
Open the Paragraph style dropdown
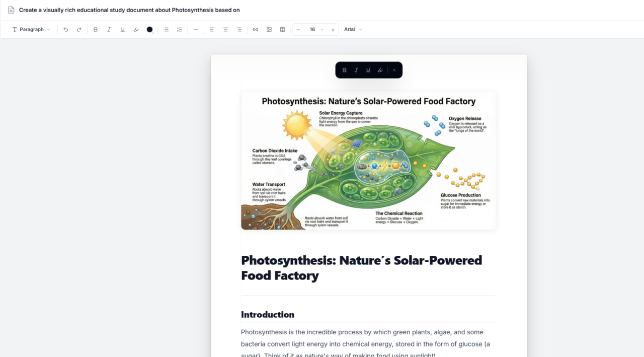pos(31,30)
